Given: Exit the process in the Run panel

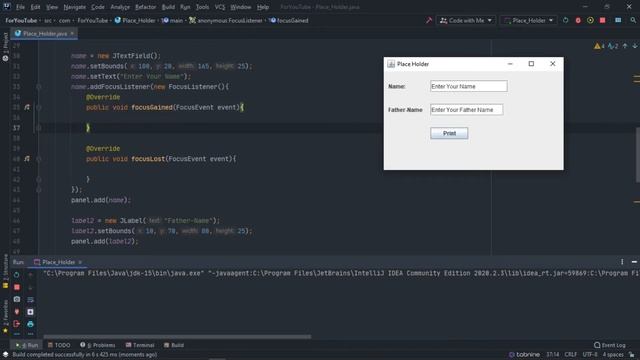Looking at the screenshot, I should (x=17, y=324).
